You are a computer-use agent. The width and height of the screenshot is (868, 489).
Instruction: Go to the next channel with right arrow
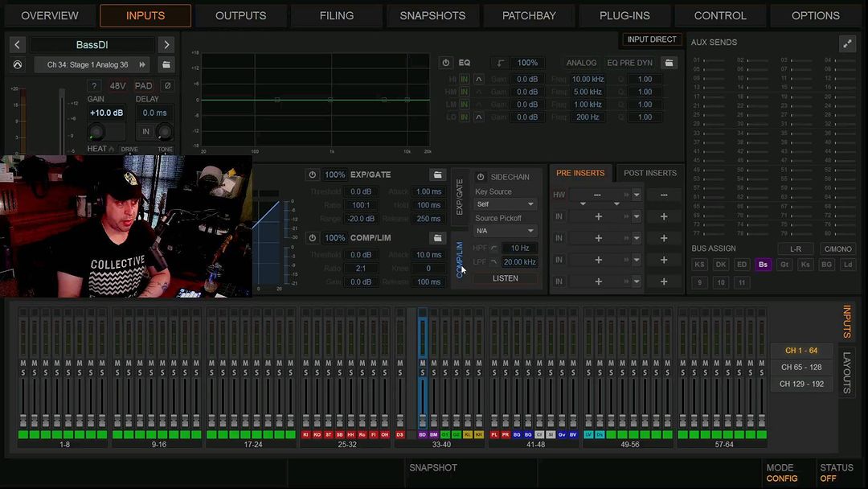click(166, 45)
